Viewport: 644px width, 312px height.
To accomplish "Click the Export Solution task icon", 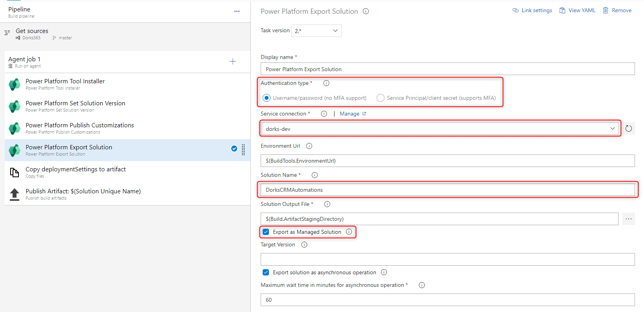I will coord(15,150).
